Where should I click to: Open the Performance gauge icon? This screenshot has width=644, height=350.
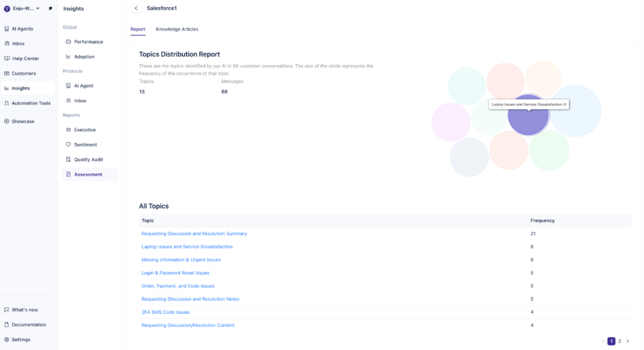click(68, 42)
